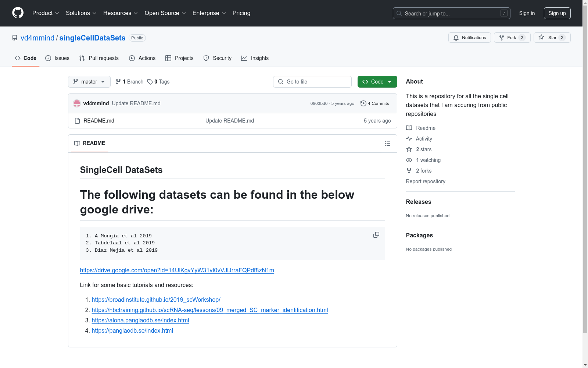Open the Resources dropdown
Viewport: 588px width, 368px height.
pos(121,13)
